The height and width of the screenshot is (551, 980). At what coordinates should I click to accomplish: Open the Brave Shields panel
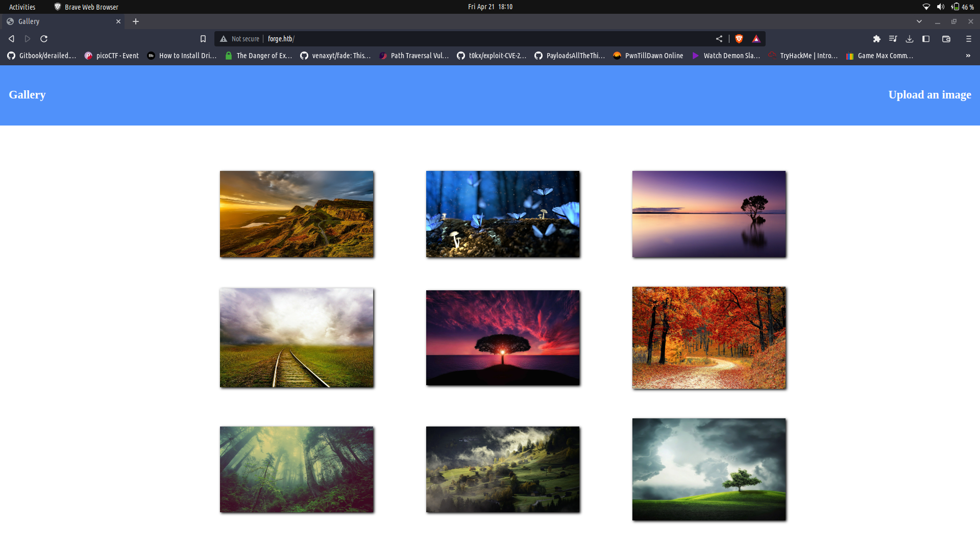click(x=739, y=38)
